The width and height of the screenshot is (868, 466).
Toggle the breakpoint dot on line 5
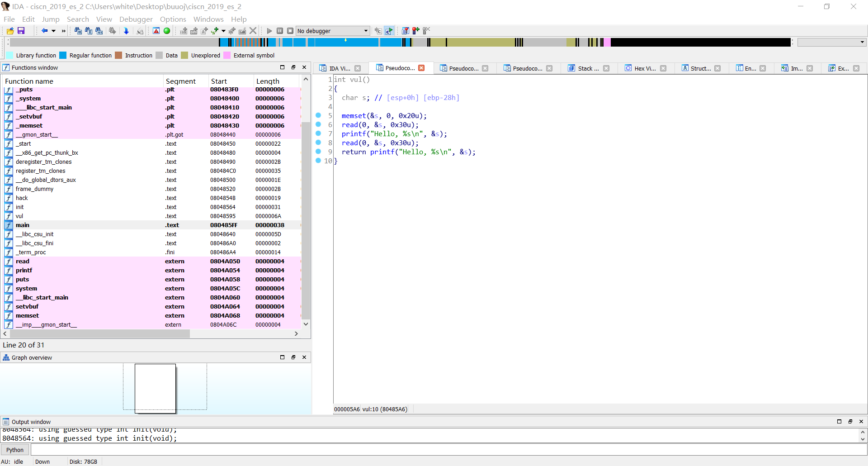coord(319,116)
